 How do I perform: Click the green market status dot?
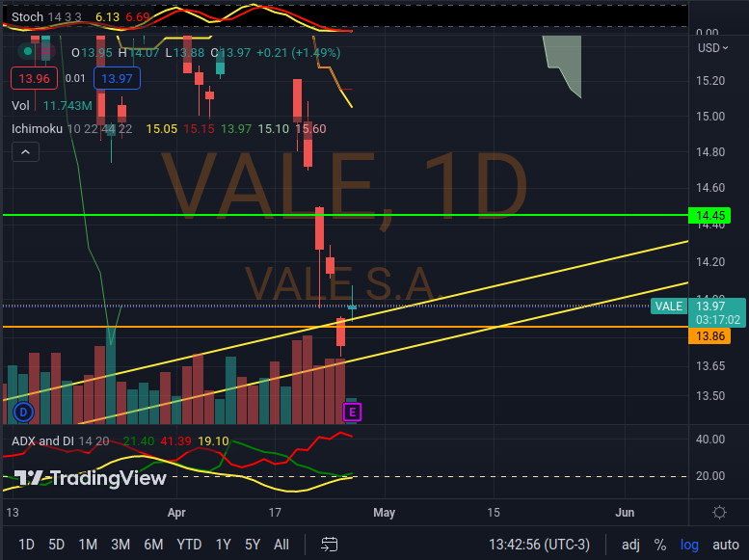click(x=28, y=51)
